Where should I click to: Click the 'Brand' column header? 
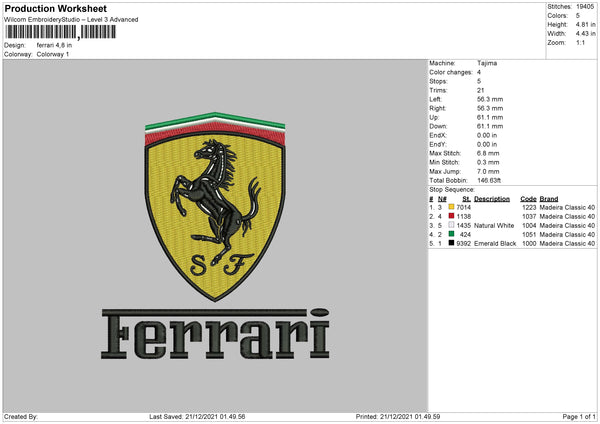click(549, 199)
